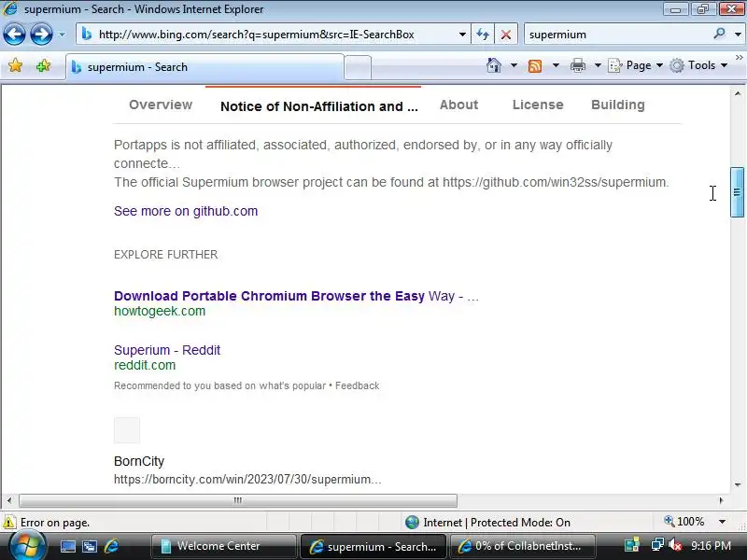Show more toolbar commands chevron
The height and width of the screenshot is (560, 747).
pyautogui.click(x=739, y=58)
